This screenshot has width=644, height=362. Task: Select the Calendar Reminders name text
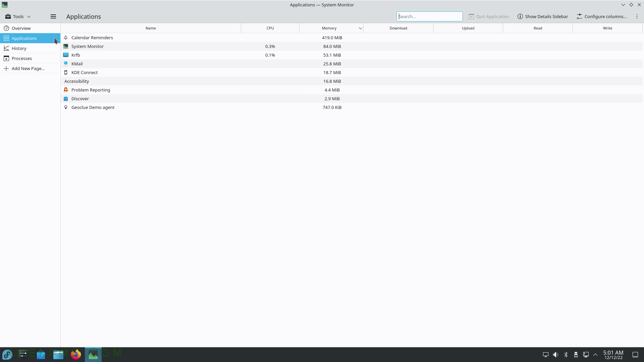click(x=92, y=38)
